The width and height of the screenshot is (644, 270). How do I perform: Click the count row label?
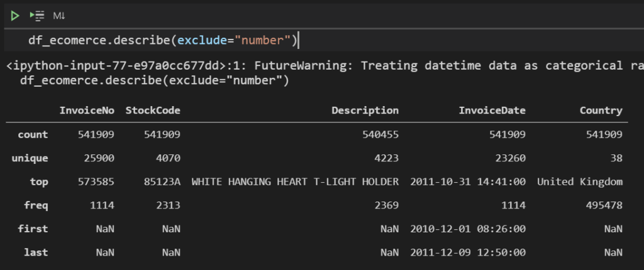click(33, 134)
